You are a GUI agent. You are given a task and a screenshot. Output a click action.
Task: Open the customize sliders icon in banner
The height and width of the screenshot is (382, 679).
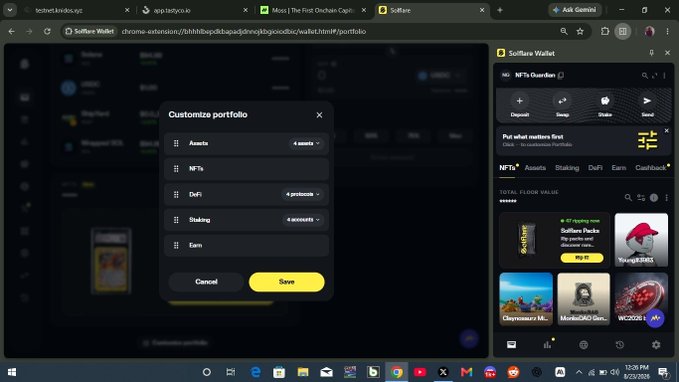[647, 140]
